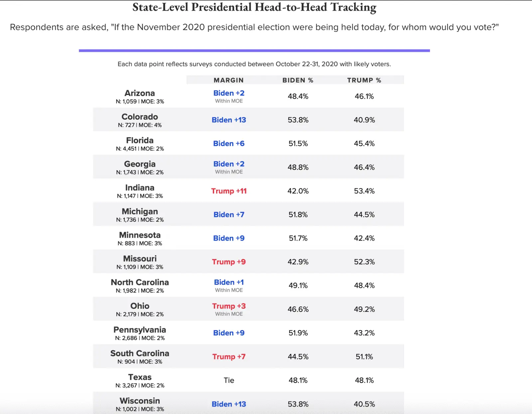This screenshot has height=414, width=532.
Task: Select the Arizona state name
Action: click(140, 93)
